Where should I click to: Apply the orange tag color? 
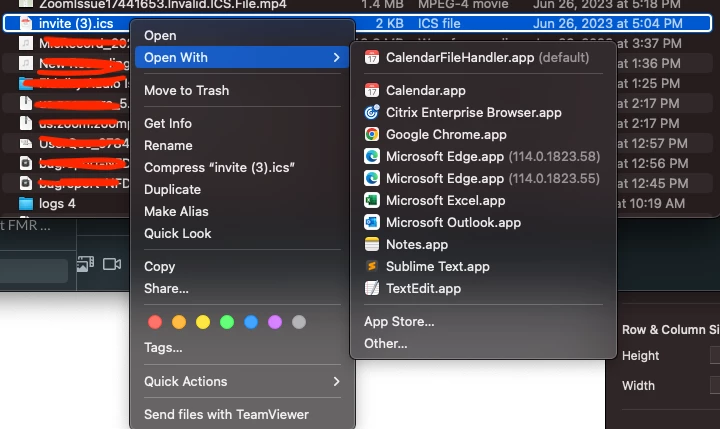pos(179,322)
